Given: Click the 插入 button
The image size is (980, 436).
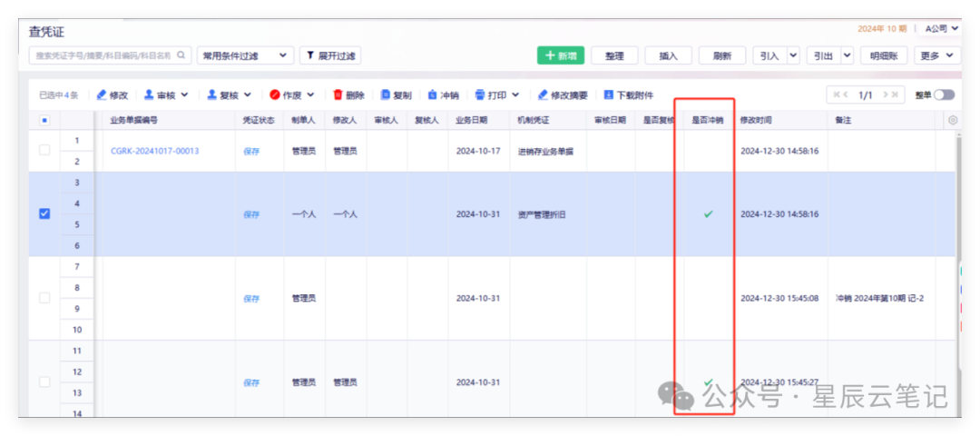Looking at the screenshot, I should 668,55.
